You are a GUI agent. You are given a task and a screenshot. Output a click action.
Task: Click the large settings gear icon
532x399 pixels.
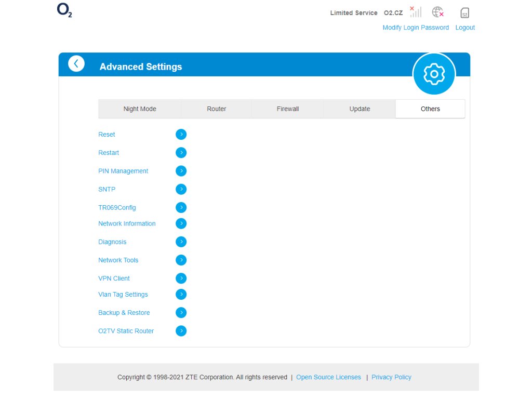(434, 74)
